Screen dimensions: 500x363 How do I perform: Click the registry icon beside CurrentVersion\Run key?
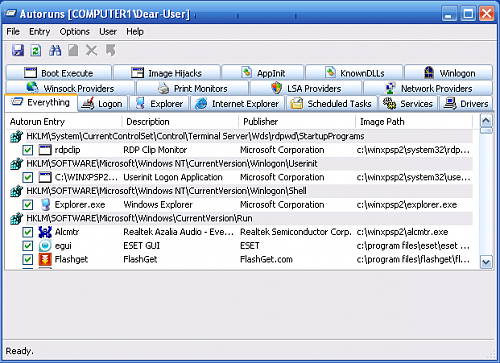[x=16, y=218]
